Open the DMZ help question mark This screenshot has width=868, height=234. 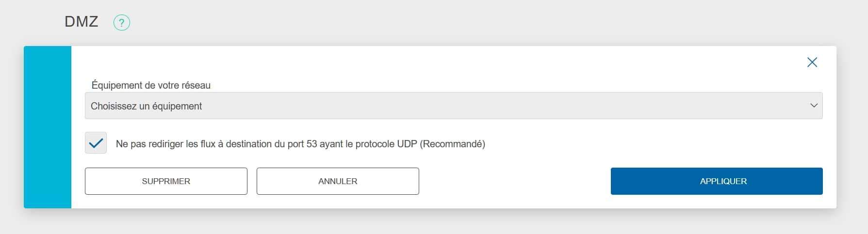click(x=121, y=22)
